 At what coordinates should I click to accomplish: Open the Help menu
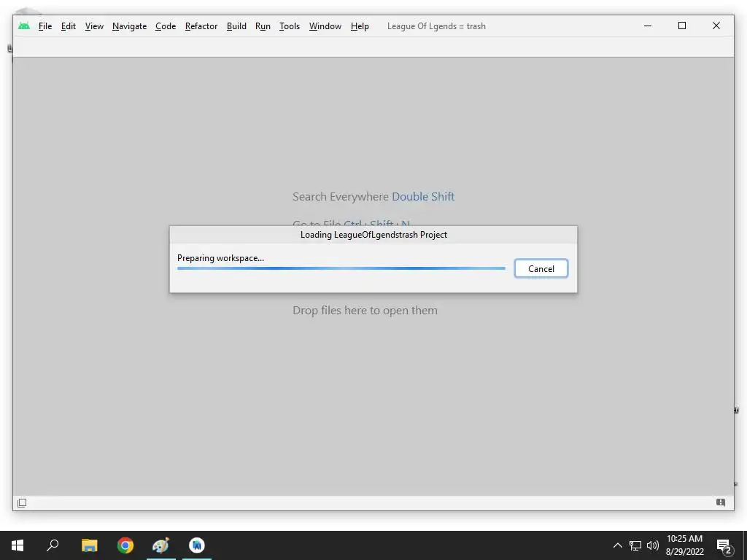tap(360, 26)
